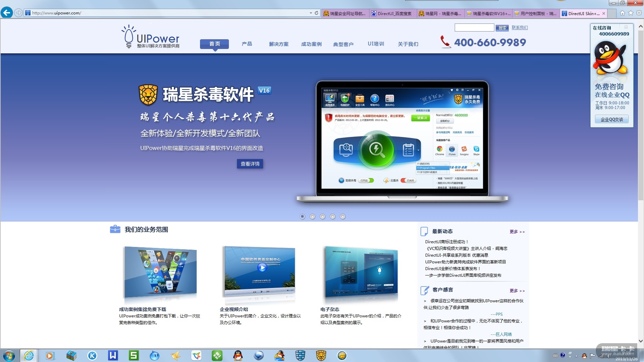Click the briefcase icon beside 我们的业务范围
This screenshot has height=362, width=644.
click(x=115, y=229)
